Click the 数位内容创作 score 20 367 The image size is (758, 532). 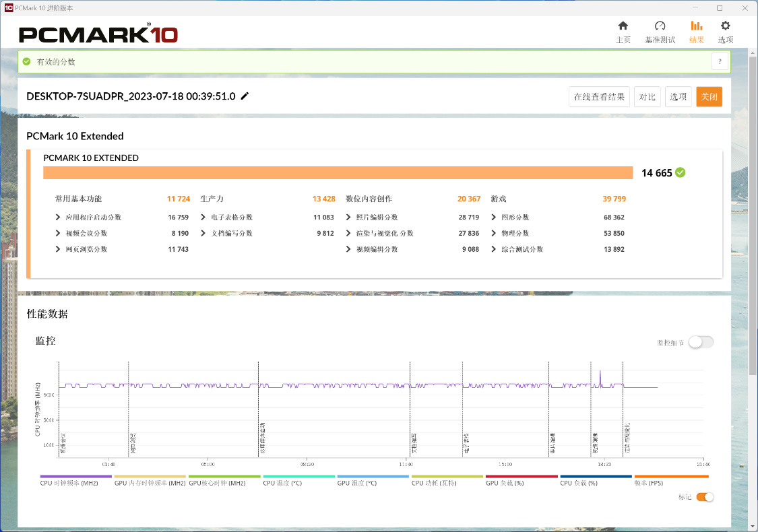point(469,199)
